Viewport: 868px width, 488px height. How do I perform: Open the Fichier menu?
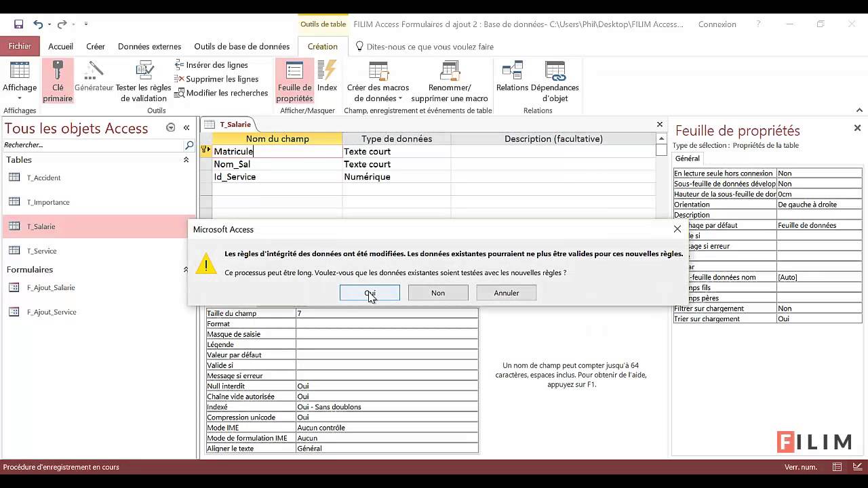[20, 47]
